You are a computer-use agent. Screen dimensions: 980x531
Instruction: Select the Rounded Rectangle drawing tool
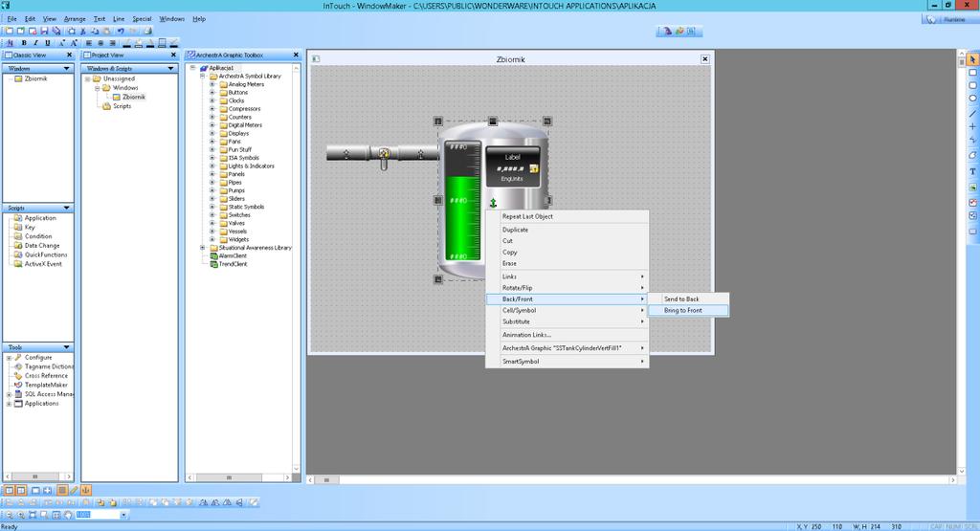[972, 85]
